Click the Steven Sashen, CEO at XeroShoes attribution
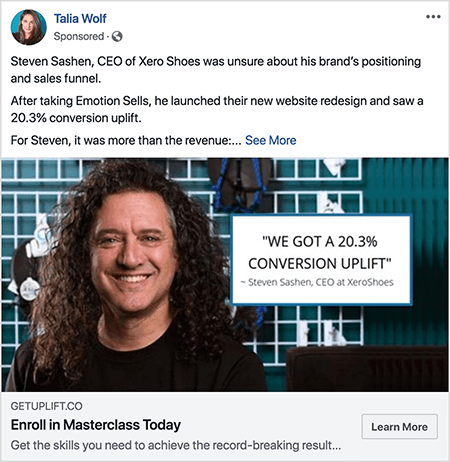The width and height of the screenshot is (450, 462). [x=317, y=282]
